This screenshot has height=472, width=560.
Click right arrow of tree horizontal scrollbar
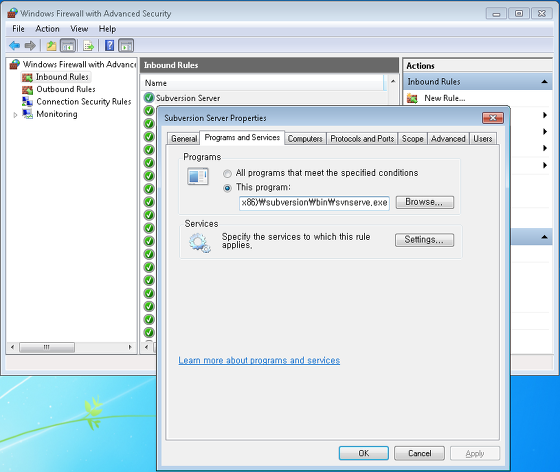pyautogui.click(x=130, y=347)
